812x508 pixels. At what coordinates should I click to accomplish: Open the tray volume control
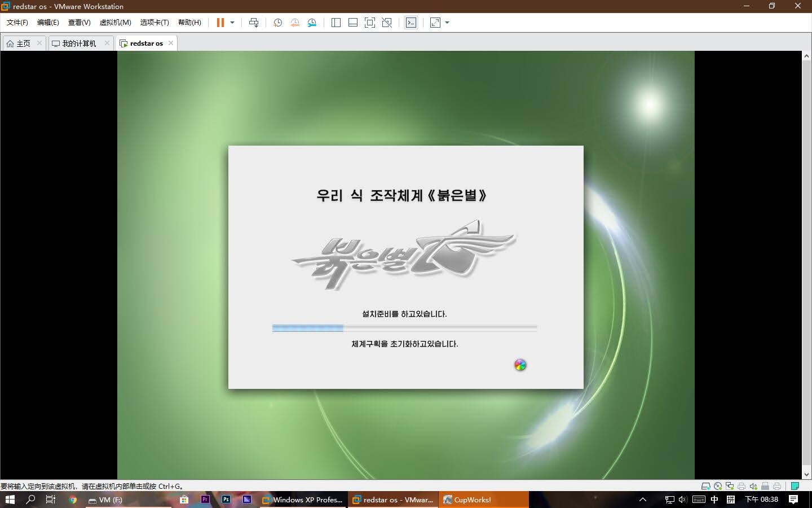[683, 500]
